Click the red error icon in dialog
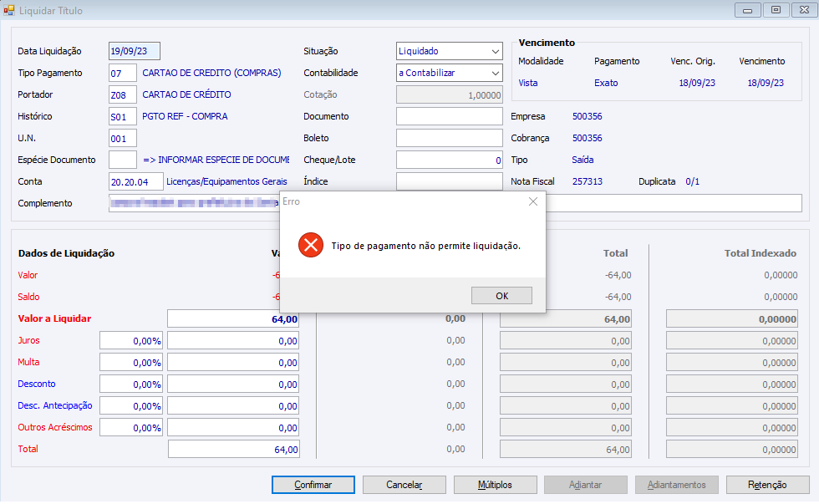Image resolution: width=819 pixels, height=504 pixels. click(x=311, y=246)
